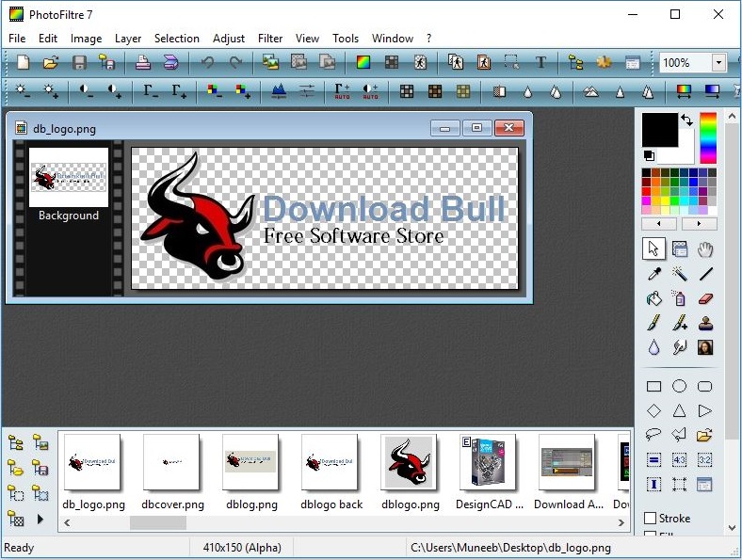
Task: Show previous palette colors arrow
Action: pyautogui.click(x=659, y=223)
